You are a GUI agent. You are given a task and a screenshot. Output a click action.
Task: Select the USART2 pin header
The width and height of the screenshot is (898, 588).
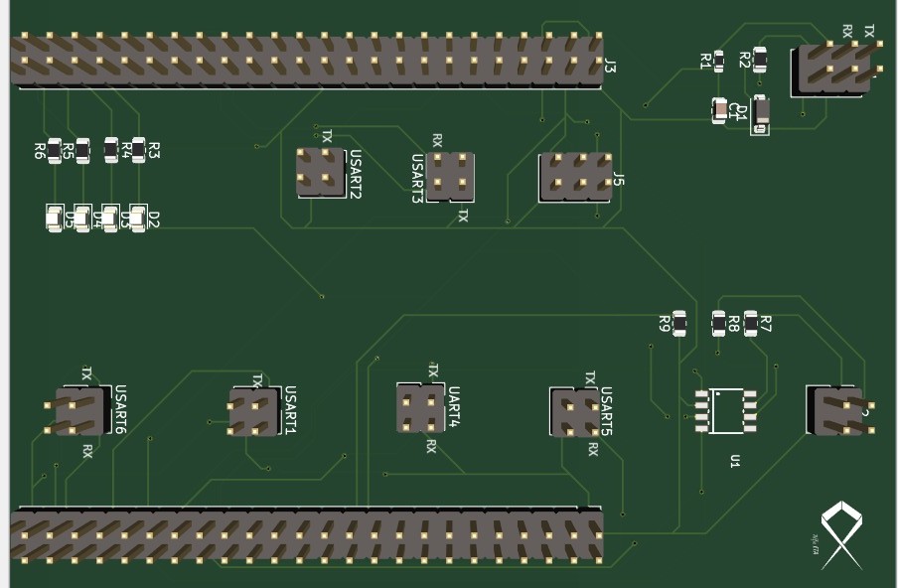click(320, 173)
